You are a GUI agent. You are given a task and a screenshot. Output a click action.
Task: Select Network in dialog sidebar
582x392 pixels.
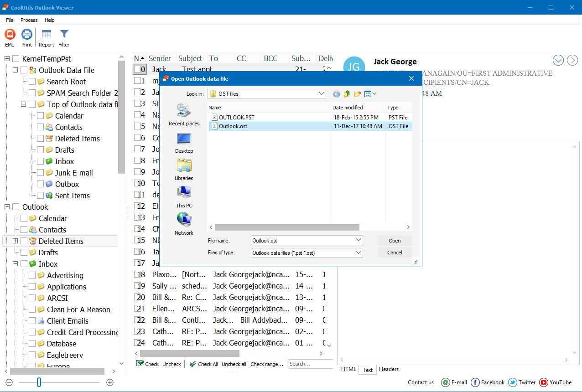click(x=184, y=224)
